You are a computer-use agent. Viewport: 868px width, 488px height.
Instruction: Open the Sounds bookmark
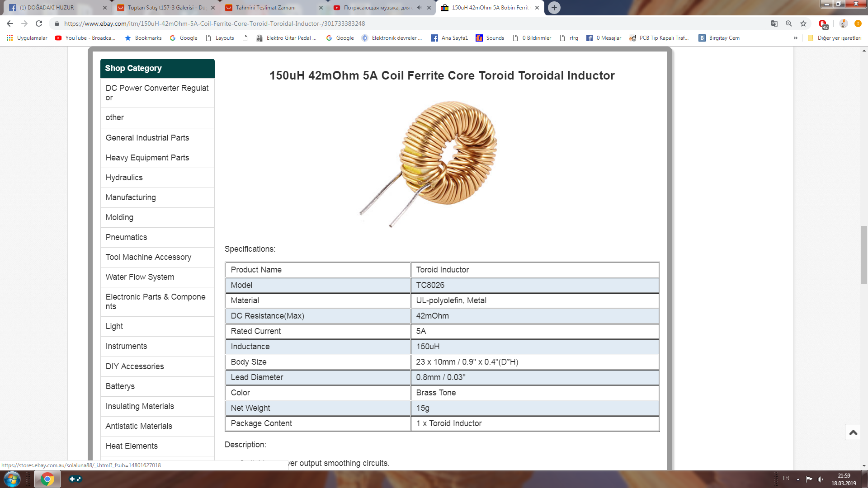pyautogui.click(x=490, y=38)
